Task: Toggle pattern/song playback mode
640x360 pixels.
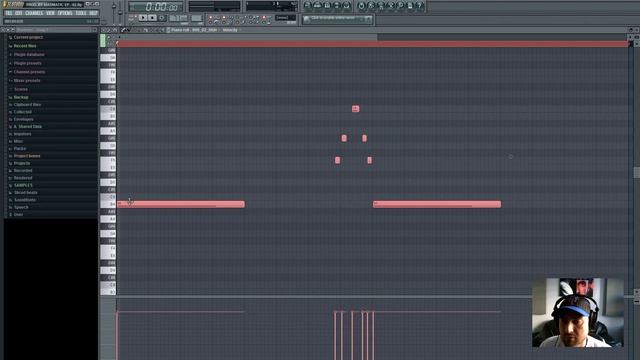Action: coord(132,18)
